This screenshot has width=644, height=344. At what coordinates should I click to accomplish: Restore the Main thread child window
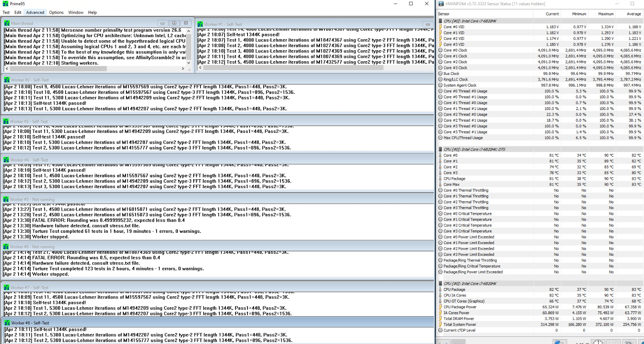[174, 23]
